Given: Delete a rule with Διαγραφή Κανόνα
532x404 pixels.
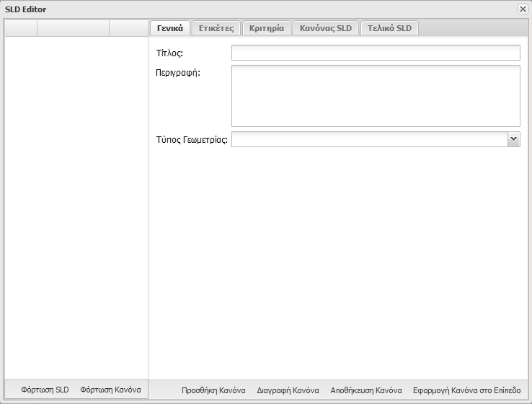Looking at the screenshot, I should coord(288,390).
